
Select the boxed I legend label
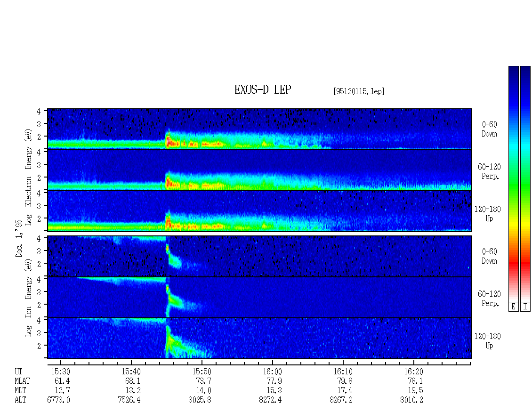tap(525, 307)
